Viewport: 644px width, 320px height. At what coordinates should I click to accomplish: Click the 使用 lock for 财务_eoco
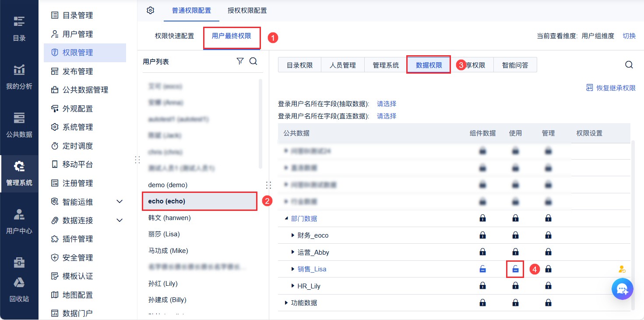pyautogui.click(x=515, y=235)
